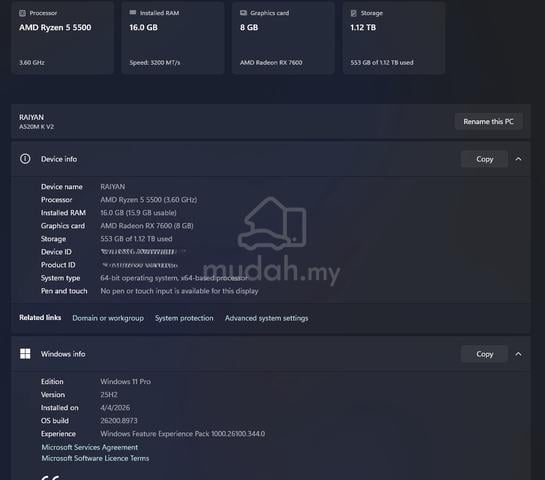The width and height of the screenshot is (545, 480).
Task: Click the Processor chip icon
Action: click(22, 13)
